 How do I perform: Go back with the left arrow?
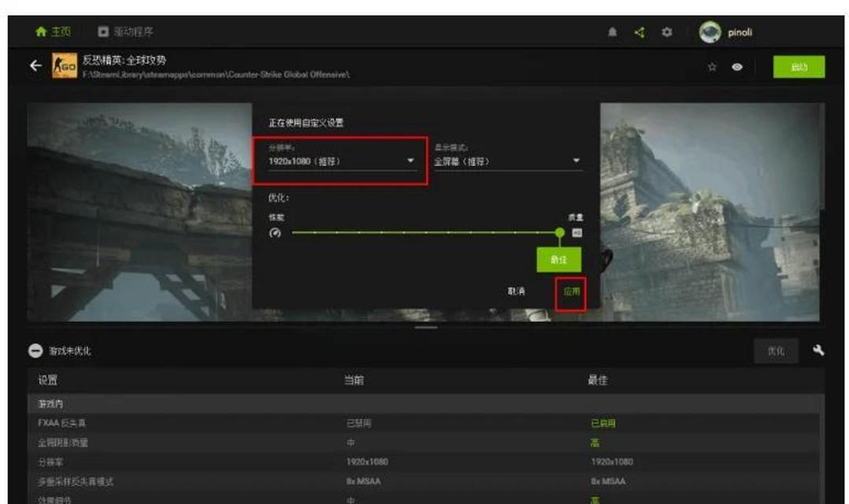(x=35, y=65)
